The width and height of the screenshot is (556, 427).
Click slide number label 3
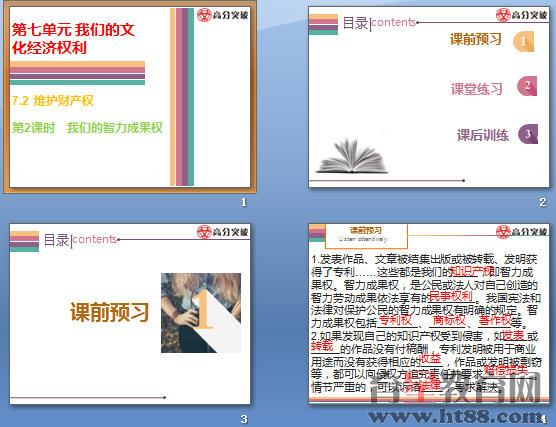point(244,419)
